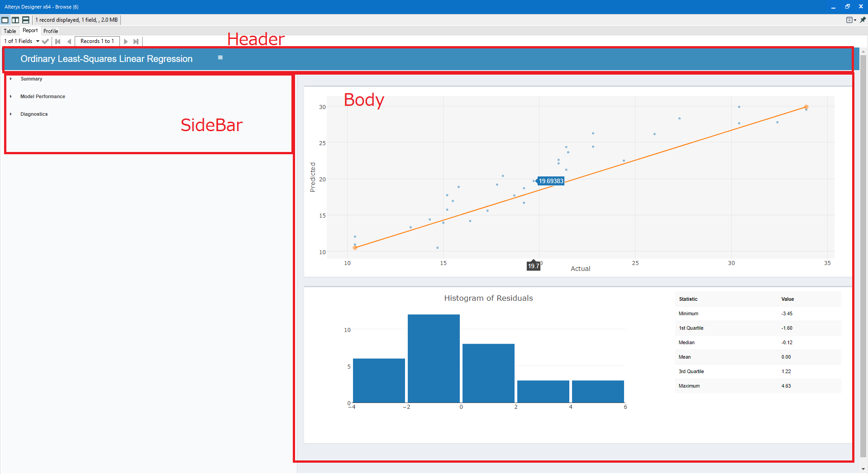The height and width of the screenshot is (474, 868).
Task: Select the side-by-side split view icon
Action: pos(15,20)
